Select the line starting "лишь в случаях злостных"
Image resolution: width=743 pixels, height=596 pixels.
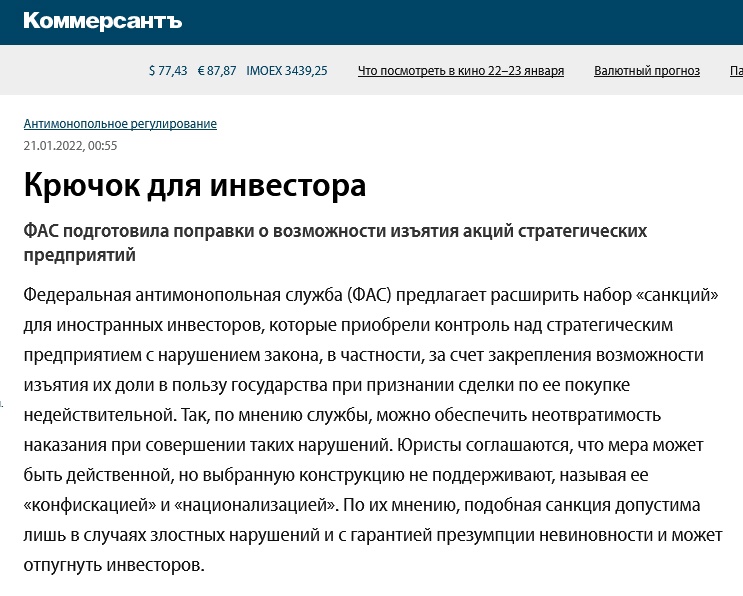point(373,535)
